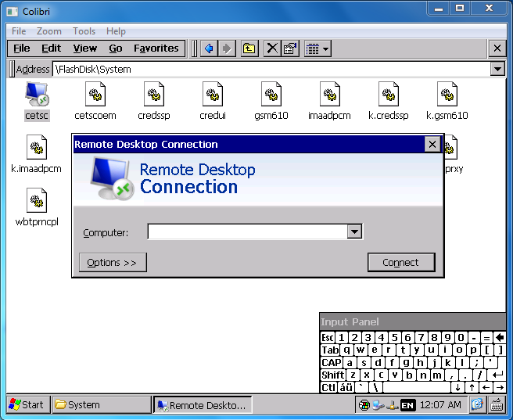The image size is (513, 420).
Task: Open the Edit menu
Action: click(x=51, y=48)
